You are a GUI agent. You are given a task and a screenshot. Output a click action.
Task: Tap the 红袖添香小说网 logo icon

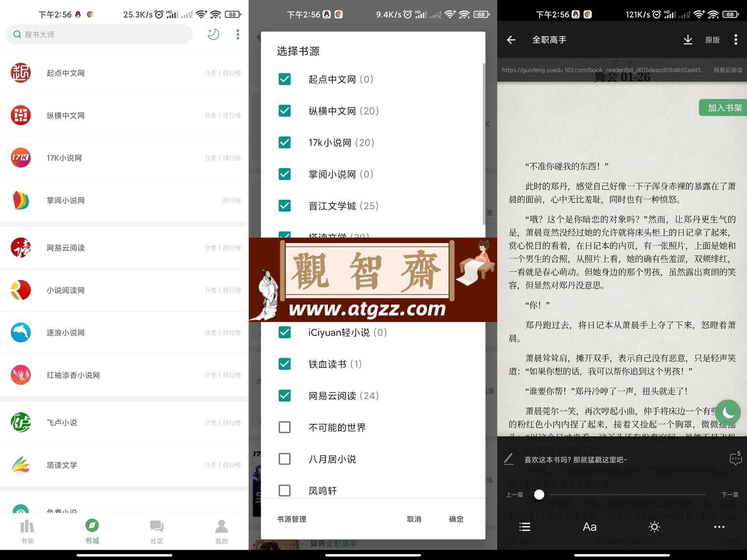point(21,375)
